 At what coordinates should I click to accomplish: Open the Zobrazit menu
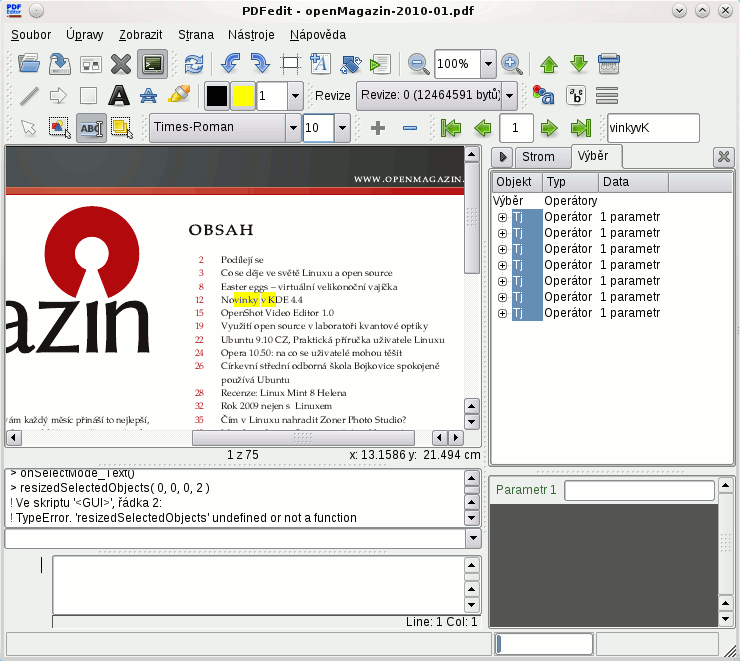141,35
